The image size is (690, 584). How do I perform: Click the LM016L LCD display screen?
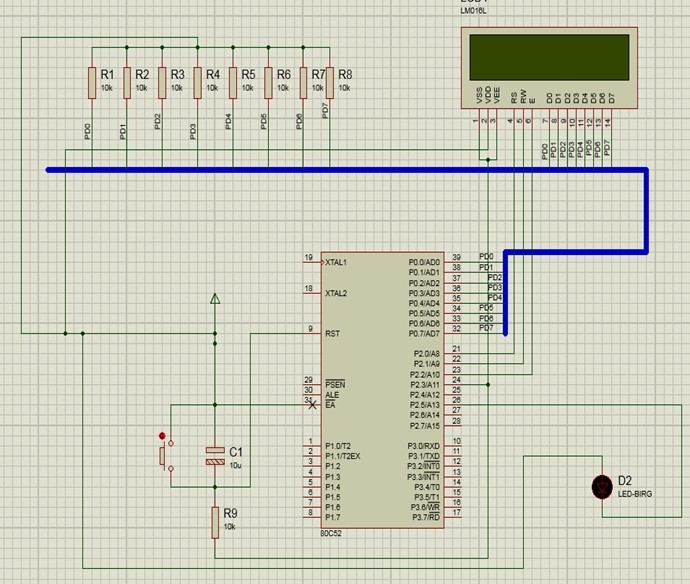point(548,59)
